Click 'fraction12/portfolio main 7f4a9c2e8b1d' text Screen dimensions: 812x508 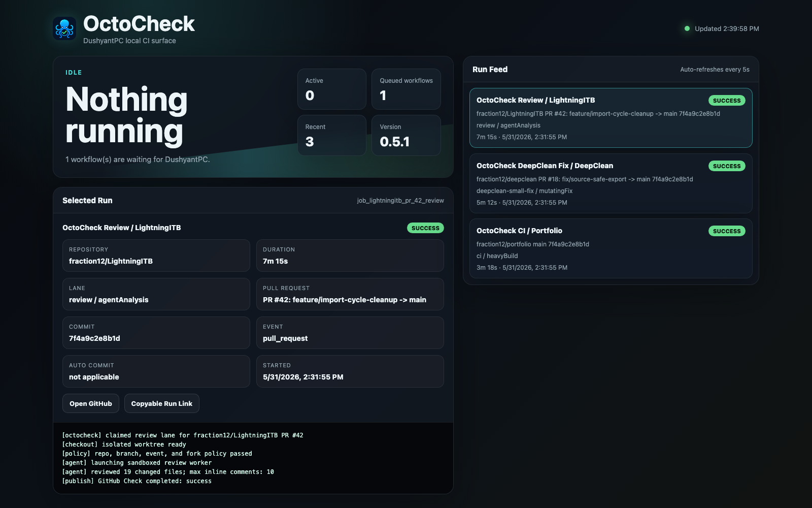pyautogui.click(x=533, y=244)
